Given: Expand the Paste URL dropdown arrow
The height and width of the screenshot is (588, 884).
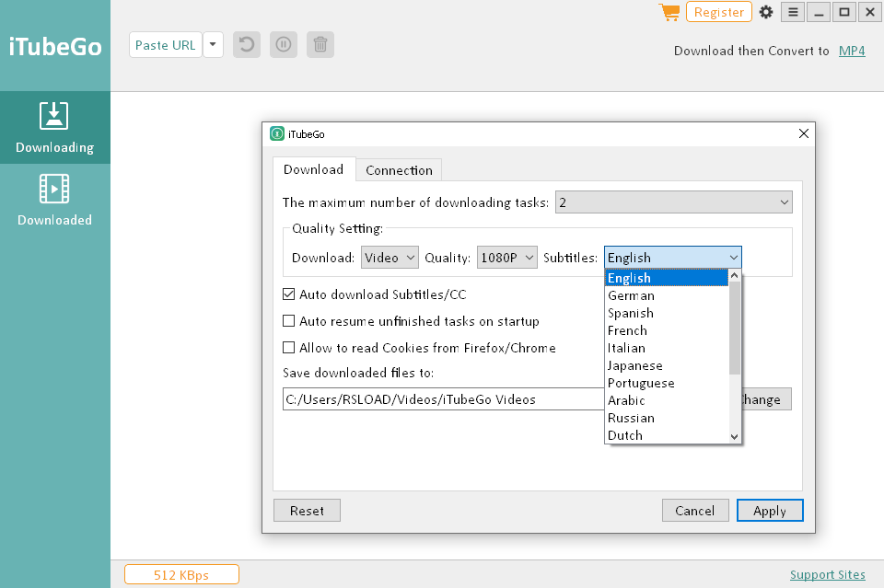Looking at the screenshot, I should (213, 44).
